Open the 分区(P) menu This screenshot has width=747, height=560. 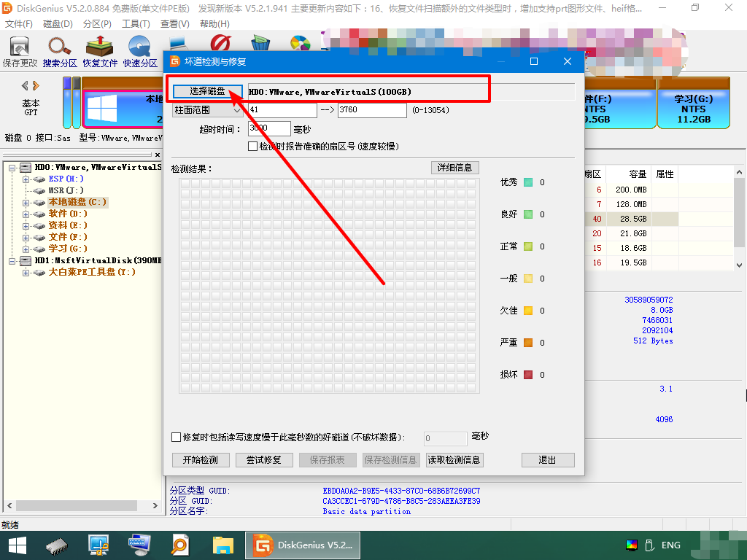(x=97, y=24)
